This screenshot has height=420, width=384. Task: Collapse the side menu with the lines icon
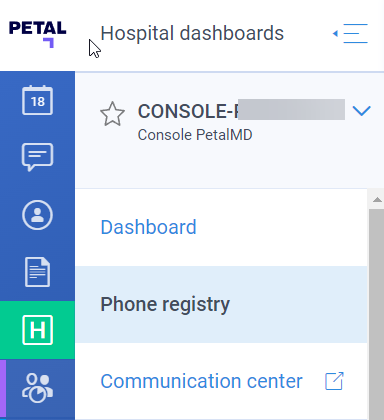tap(350, 33)
